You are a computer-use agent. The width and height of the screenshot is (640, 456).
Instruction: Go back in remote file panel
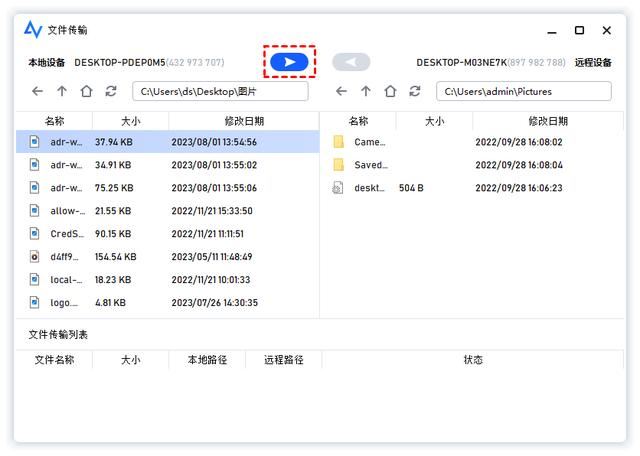342,91
